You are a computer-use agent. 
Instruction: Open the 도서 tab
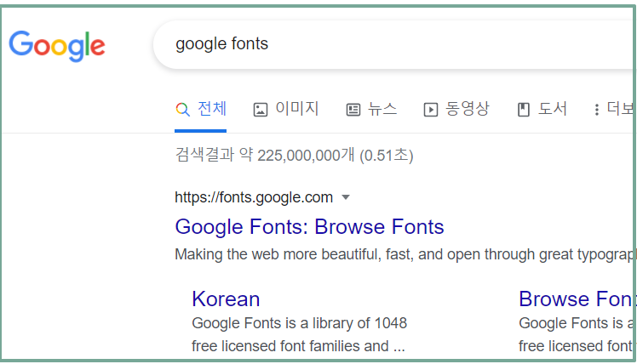click(542, 109)
